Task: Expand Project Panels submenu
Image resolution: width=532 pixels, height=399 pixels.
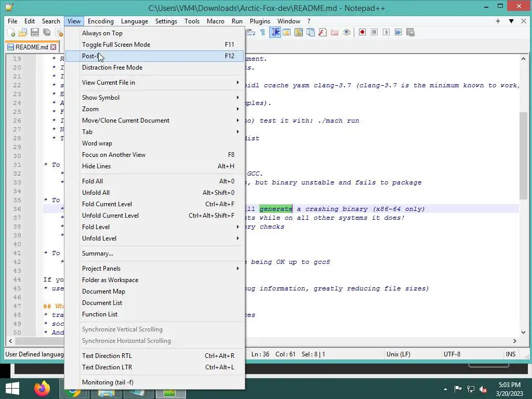Action: tap(155, 269)
